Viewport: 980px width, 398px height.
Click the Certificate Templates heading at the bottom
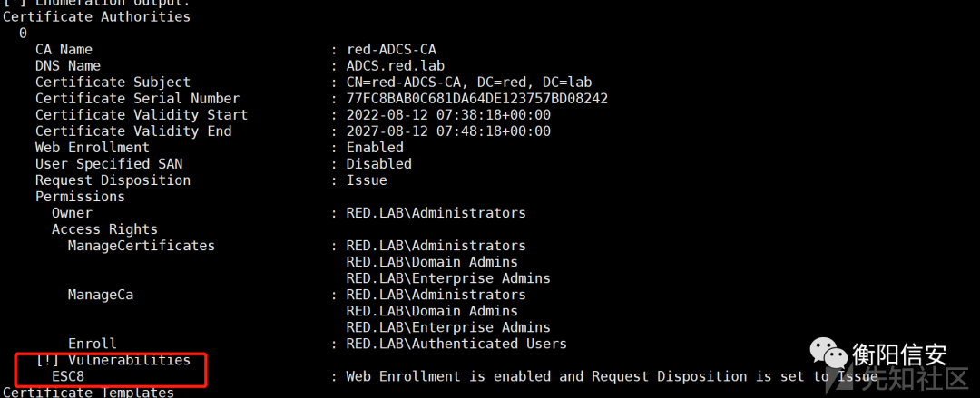coord(88,393)
